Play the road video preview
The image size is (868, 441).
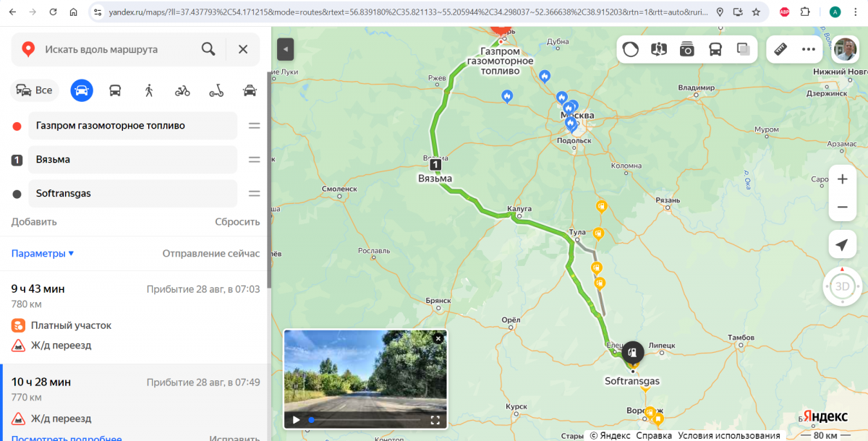click(x=296, y=419)
